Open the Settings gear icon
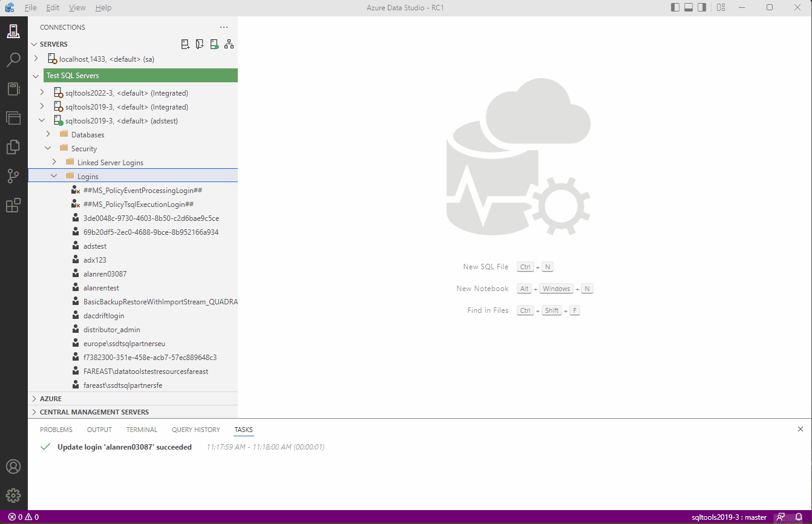 click(x=13, y=495)
